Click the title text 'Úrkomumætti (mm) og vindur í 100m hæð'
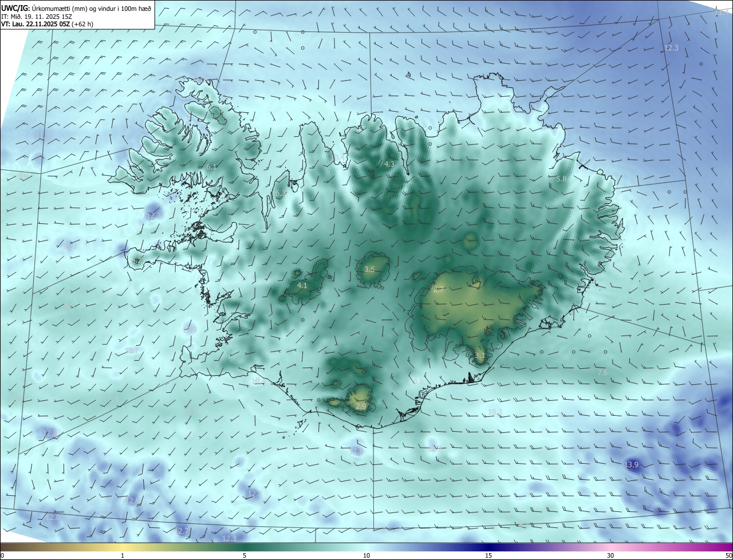The image size is (733, 560). [91, 8]
